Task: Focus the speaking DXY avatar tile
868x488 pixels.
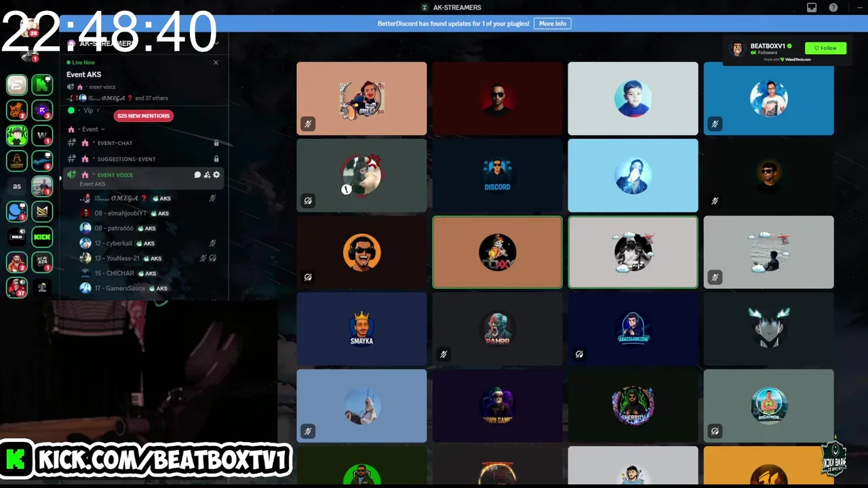Action: [x=497, y=252]
